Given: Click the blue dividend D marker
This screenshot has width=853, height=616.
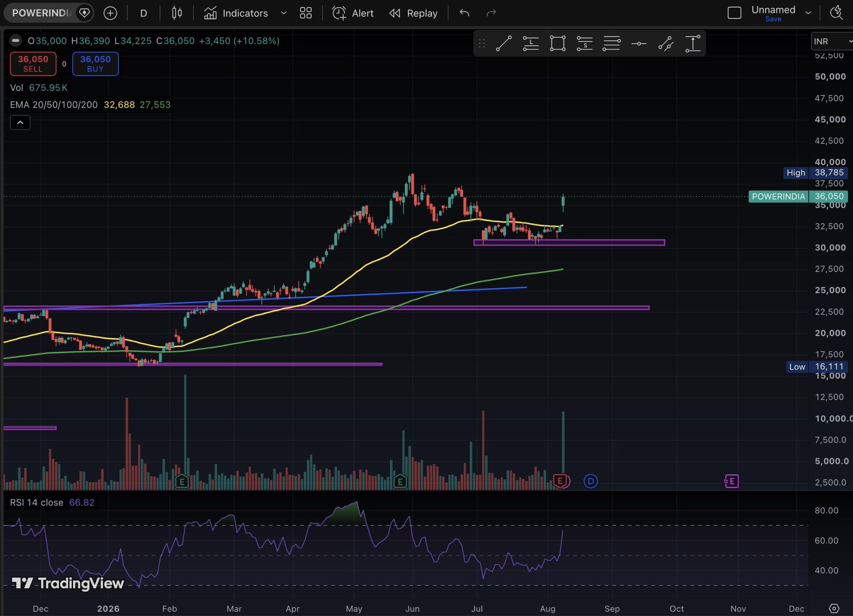Looking at the screenshot, I should pos(590,481).
